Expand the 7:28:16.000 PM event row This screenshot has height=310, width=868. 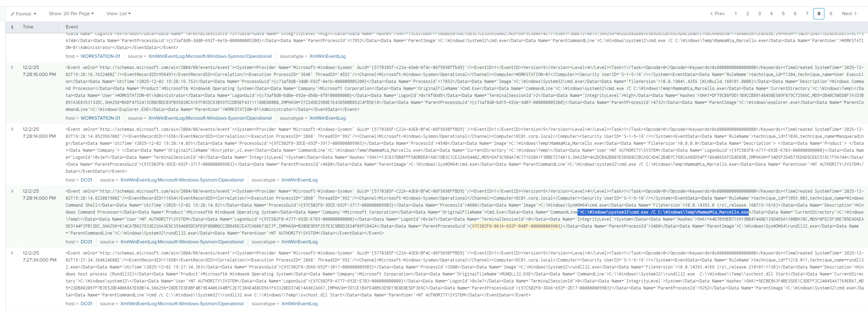(12, 67)
